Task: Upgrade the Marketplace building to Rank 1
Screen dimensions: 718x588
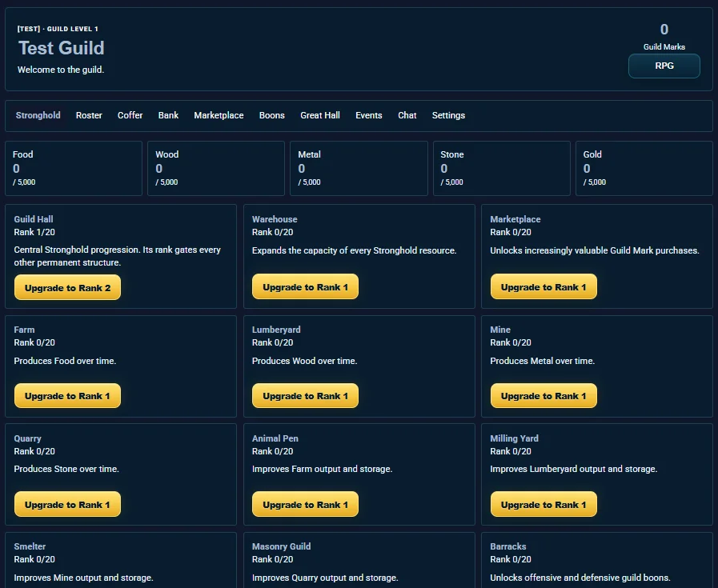Action: [544, 287]
